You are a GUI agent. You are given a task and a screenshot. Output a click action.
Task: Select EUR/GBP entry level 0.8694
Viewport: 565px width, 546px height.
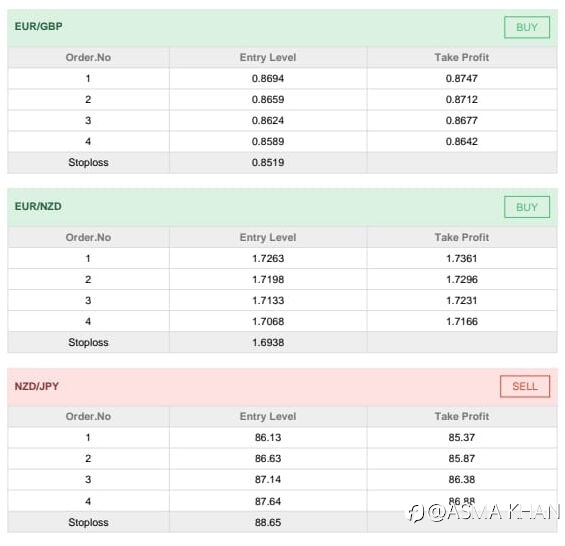click(268, 78)
